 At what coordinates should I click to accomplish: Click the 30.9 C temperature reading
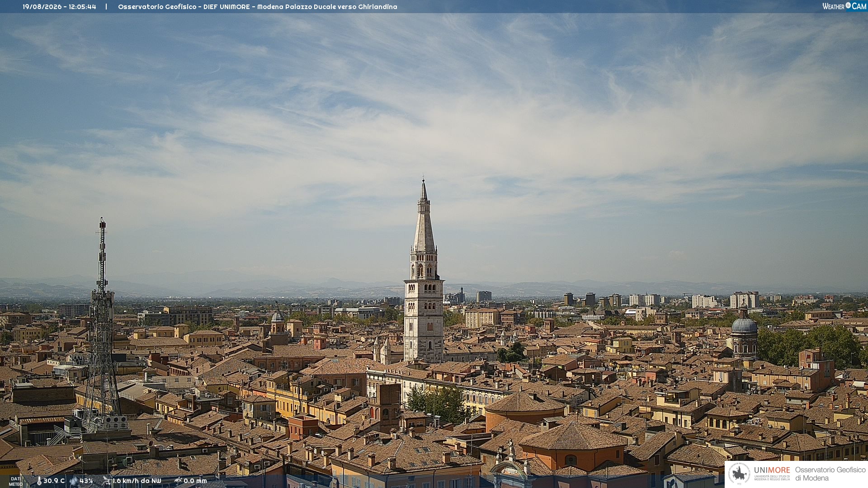pyautogui.click(x=54, y=481)
